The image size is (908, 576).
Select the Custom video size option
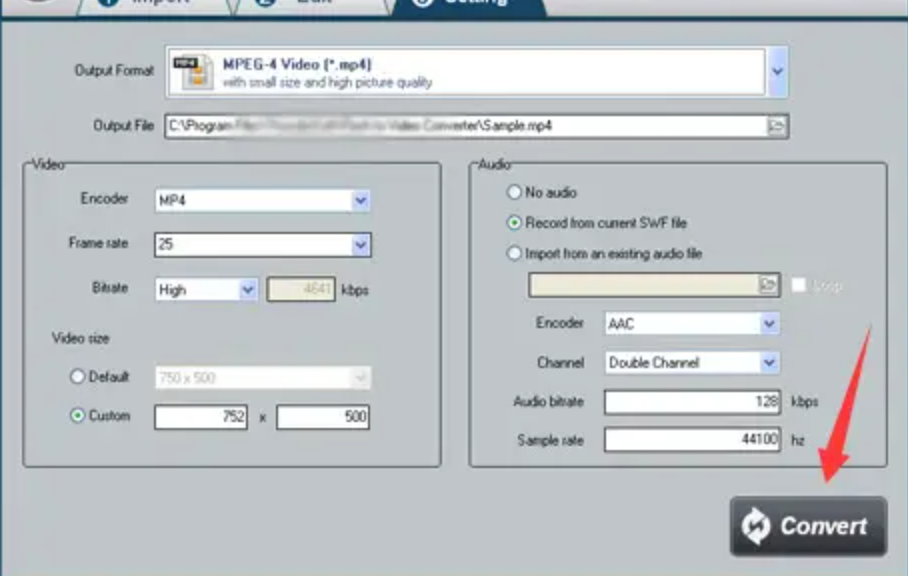[77, 416]
